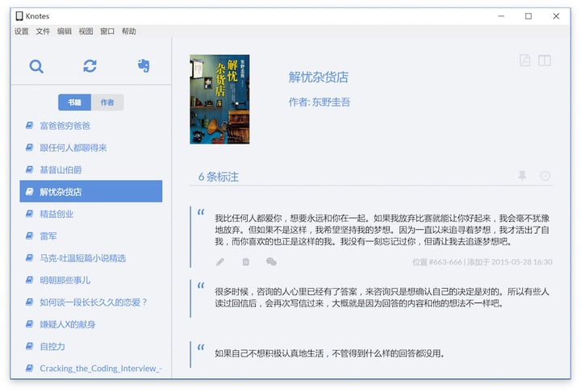Select the highlighted book 解忧杂货店
The image size is (581, 392).
pyautogui.click(x=90, y=191)
